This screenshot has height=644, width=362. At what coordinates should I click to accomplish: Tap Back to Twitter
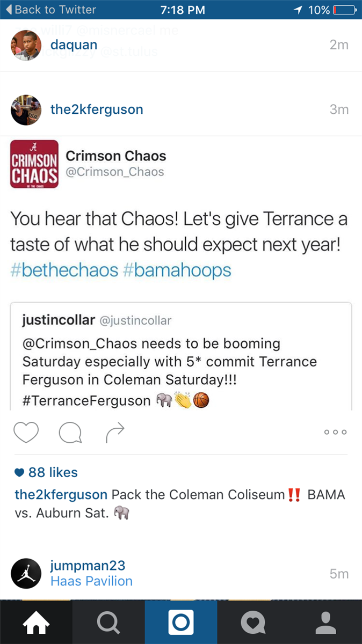[50, 10]
